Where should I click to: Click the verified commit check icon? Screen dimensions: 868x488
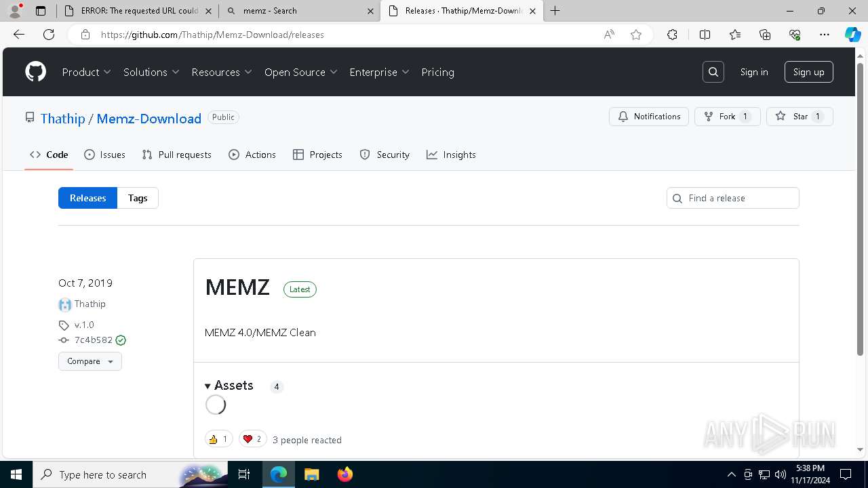pyautogui.click(x=121, y=340)
